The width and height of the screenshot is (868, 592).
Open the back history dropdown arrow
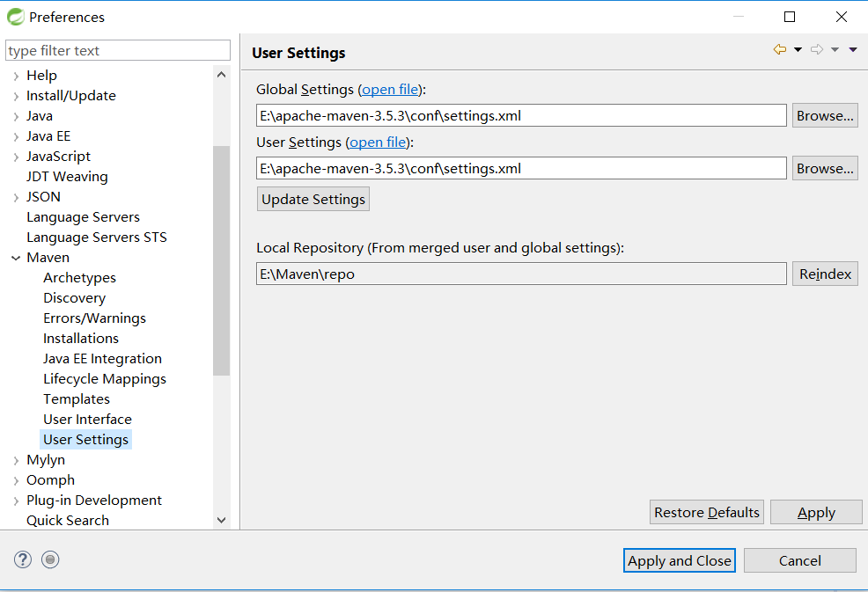point(798,50)
